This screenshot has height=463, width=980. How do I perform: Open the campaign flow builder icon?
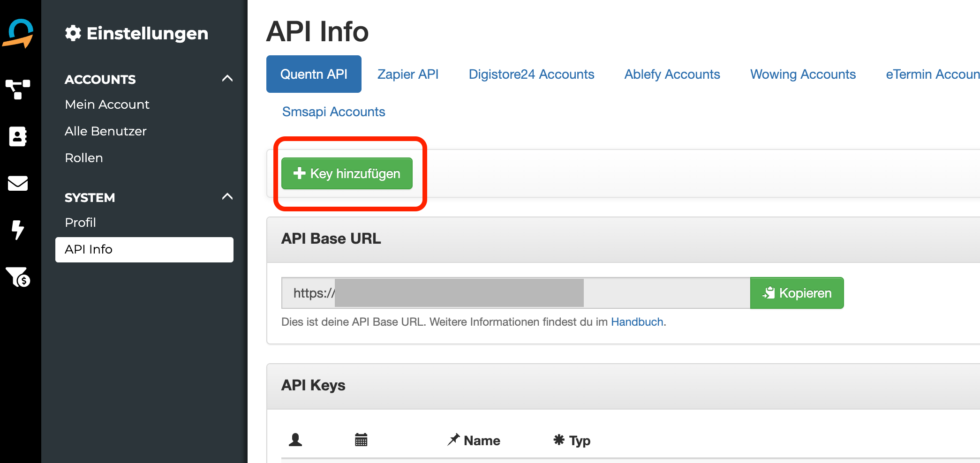(18, 89)
